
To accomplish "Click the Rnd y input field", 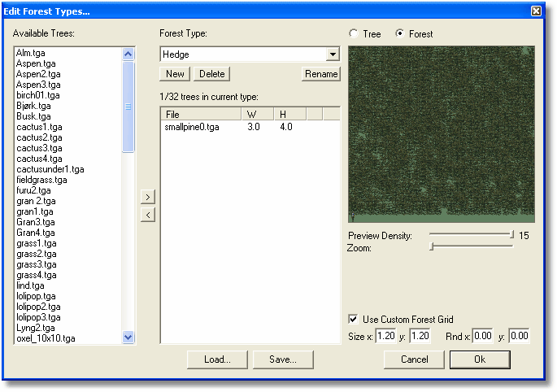I will point(519,336).
